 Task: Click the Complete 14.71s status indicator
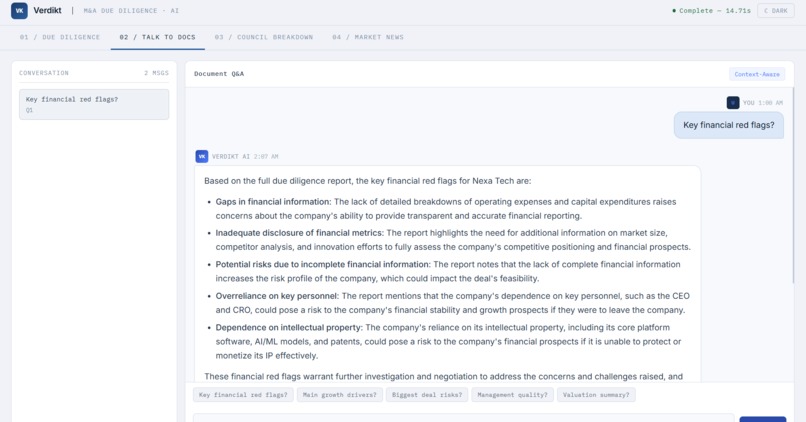[711, 10]
